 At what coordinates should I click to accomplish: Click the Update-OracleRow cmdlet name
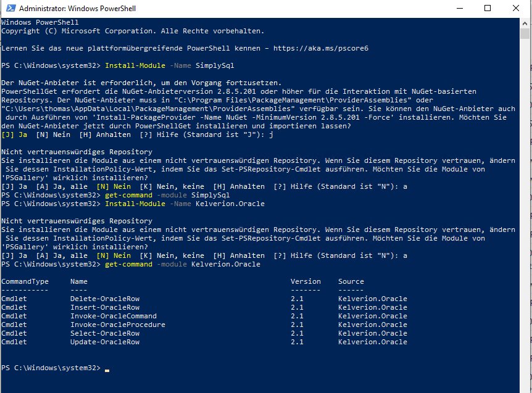pos(105,342)
